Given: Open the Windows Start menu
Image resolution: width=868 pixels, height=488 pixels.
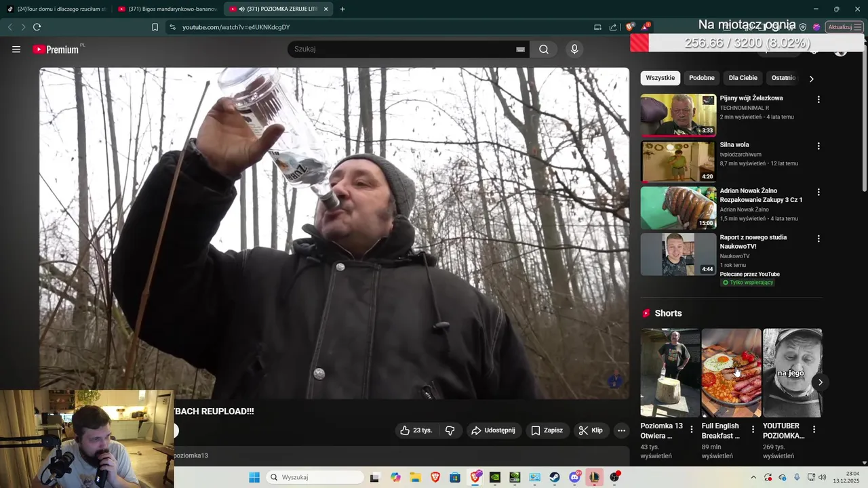Looking at the screenshot, I should [x=254, y=477].
